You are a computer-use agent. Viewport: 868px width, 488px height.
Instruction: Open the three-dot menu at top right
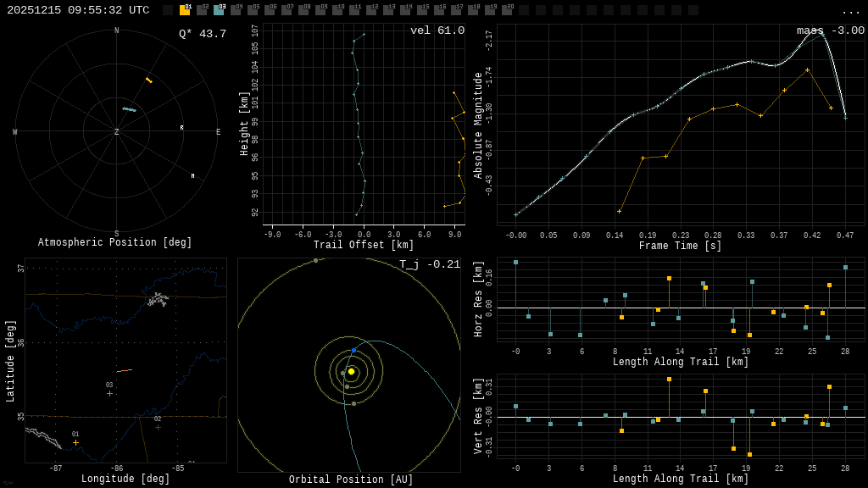(851, 11)
